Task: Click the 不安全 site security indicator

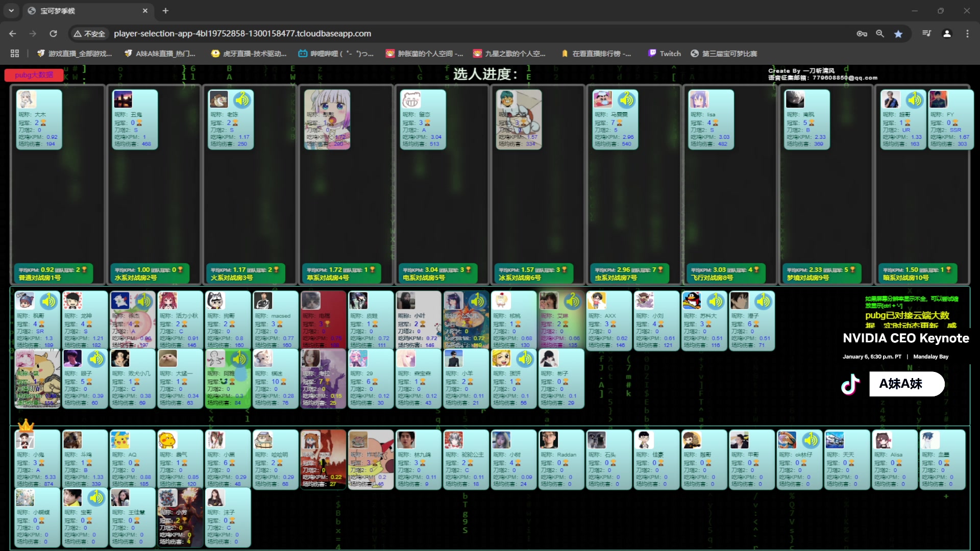Action: pyautogui.click(x=90, y=34)
